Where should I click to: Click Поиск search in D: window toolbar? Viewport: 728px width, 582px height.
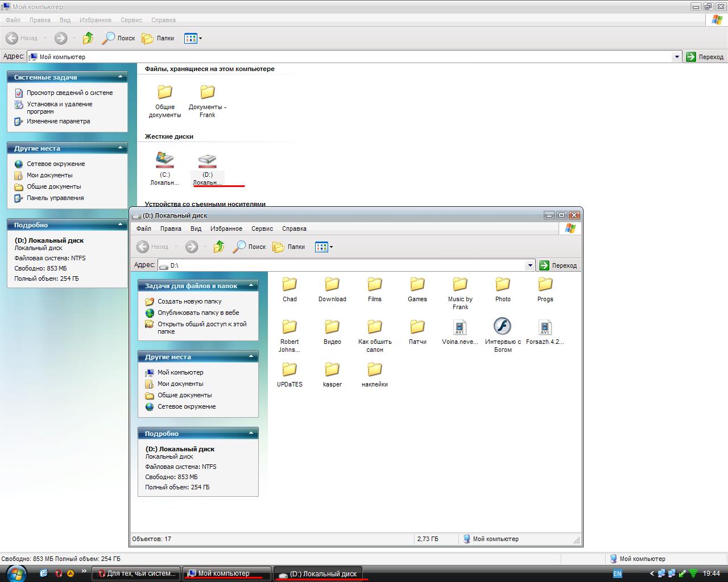[x=249, y=247]
